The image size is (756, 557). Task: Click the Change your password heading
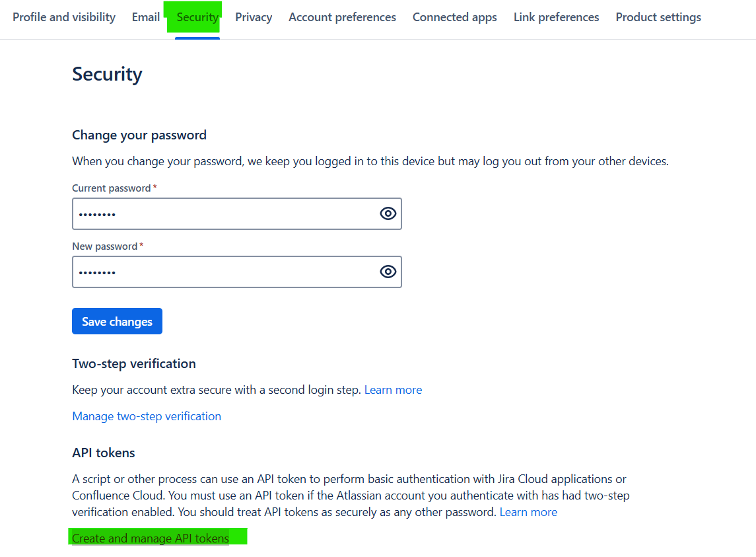point(139,135)
